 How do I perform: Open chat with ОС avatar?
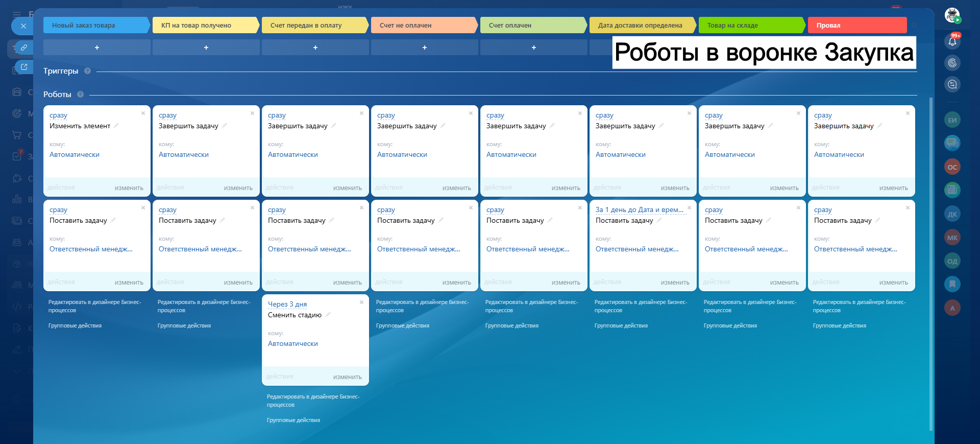point(952,167)
